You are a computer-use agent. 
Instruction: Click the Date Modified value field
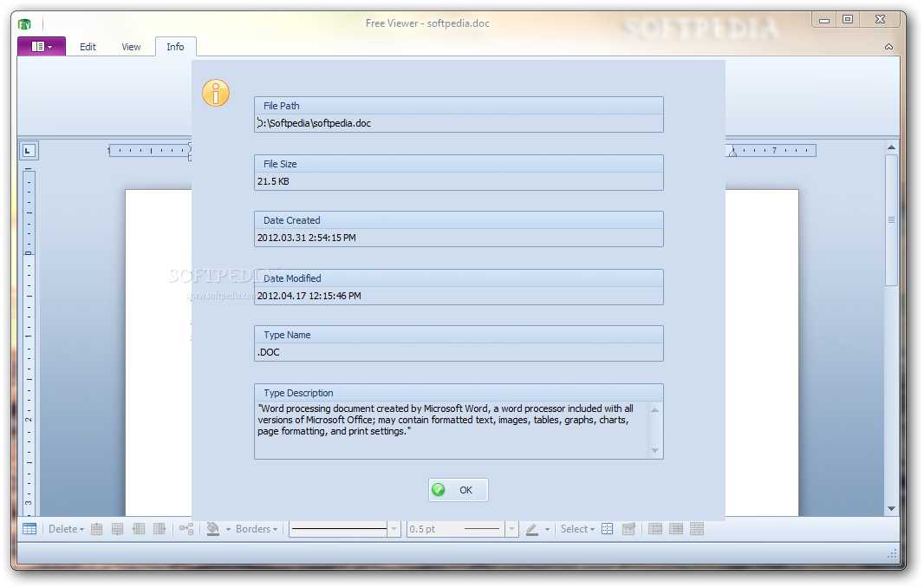pyautogui.click(x=459, y=296)
